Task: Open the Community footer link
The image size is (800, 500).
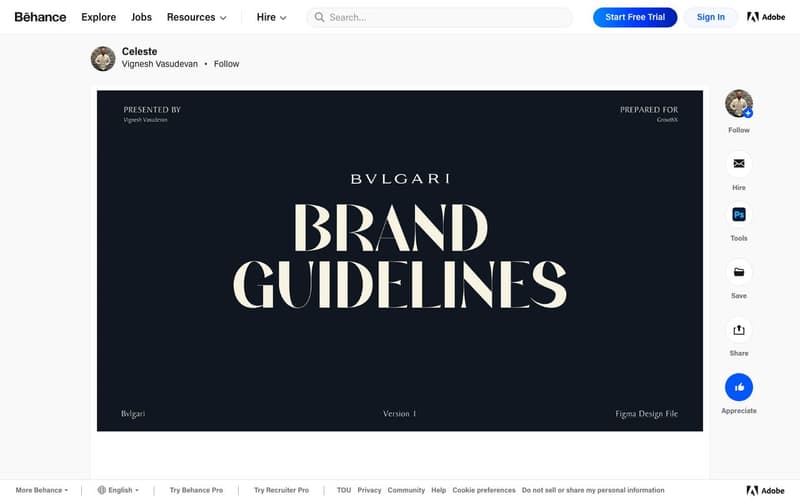Action: point(406,490)
